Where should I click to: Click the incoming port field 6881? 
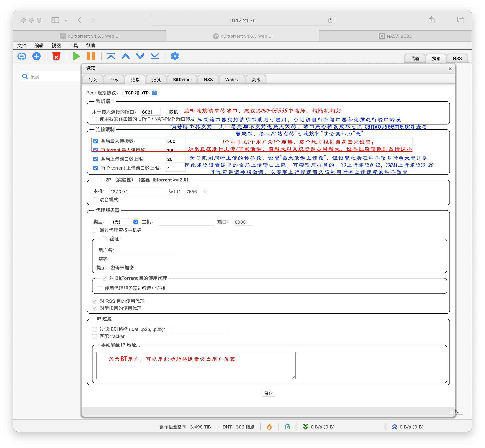pyautogui.click(x=151, y=112)
